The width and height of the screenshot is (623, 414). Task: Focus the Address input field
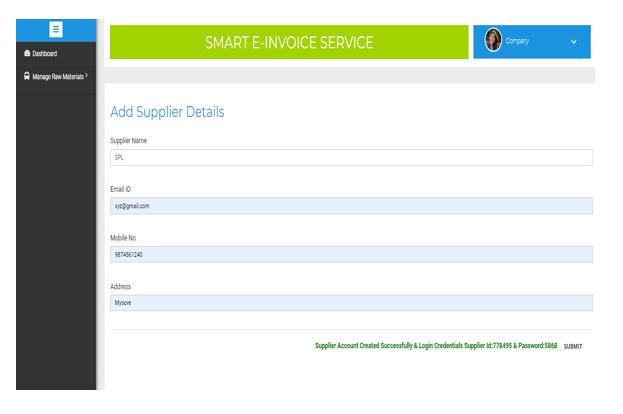(351, 303)
